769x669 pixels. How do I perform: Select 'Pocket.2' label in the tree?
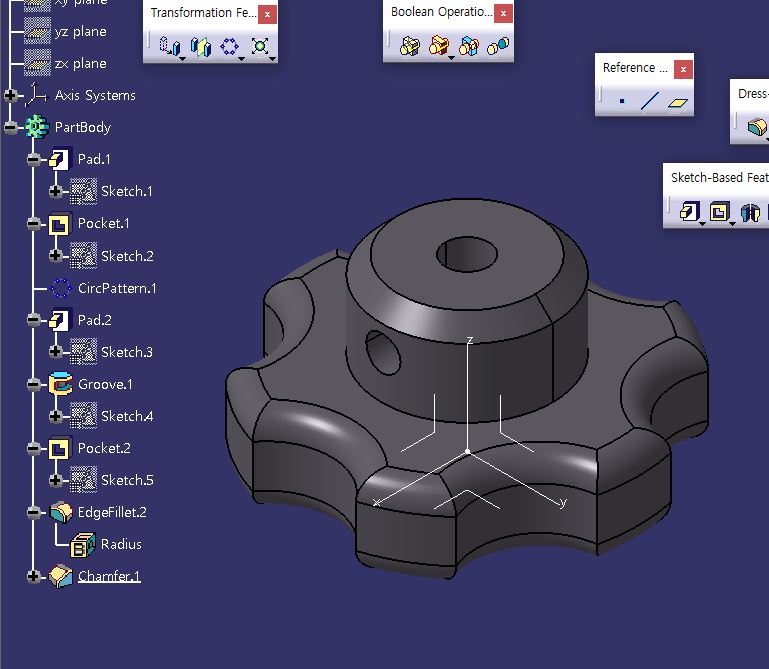(x=104, y=448)
